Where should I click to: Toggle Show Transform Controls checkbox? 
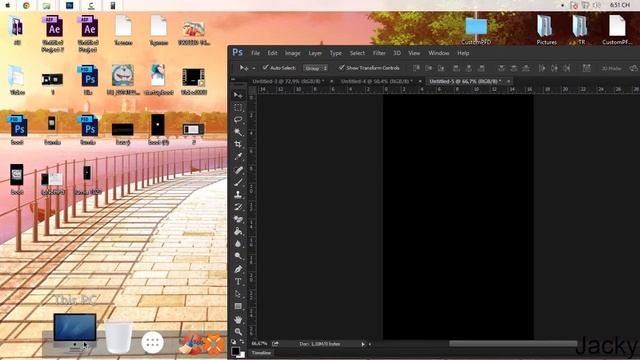(342, 67)
